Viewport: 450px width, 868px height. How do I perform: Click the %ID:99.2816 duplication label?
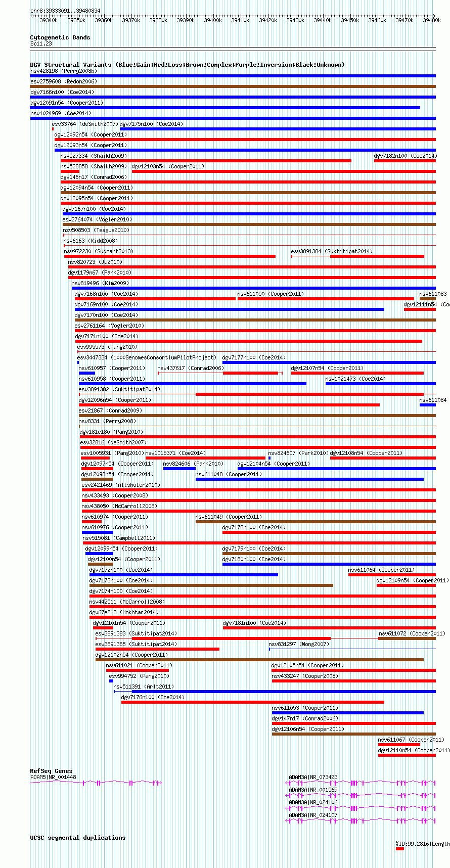click(423, 843)
